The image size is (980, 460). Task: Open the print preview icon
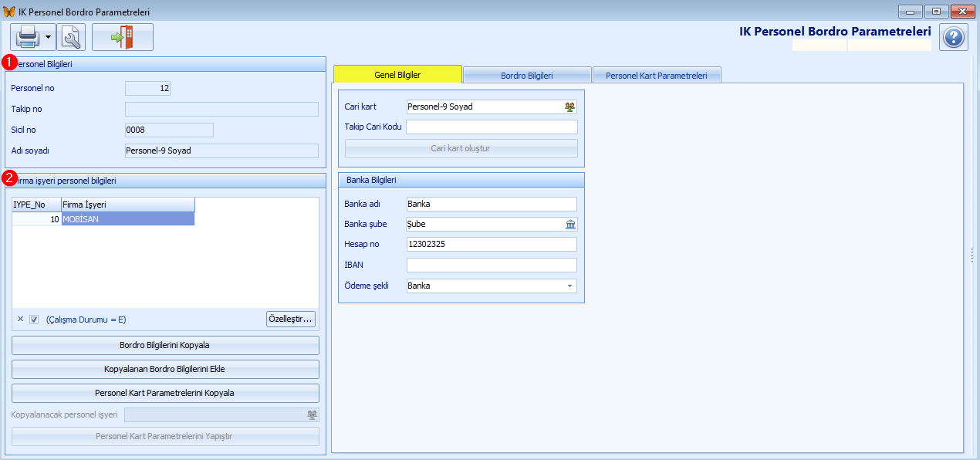point(72,36)
